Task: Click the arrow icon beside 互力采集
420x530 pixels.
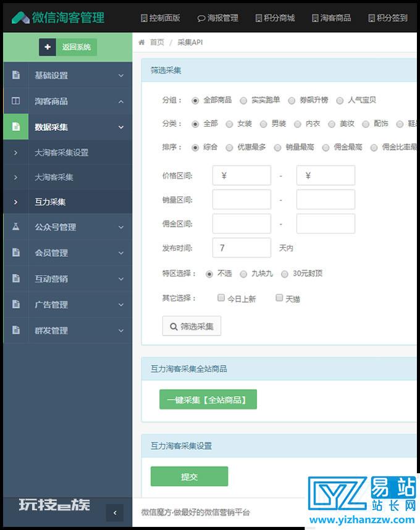Action: tap(15, 202)
